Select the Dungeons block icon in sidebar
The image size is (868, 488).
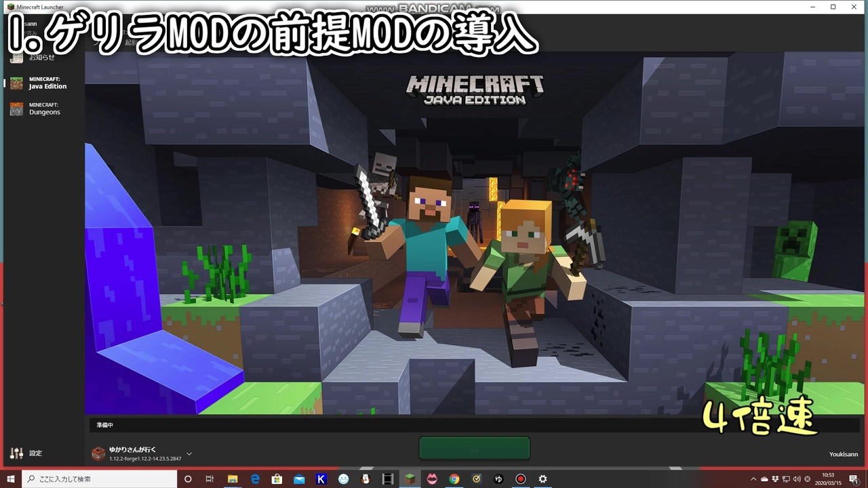(x=16, y=109)
